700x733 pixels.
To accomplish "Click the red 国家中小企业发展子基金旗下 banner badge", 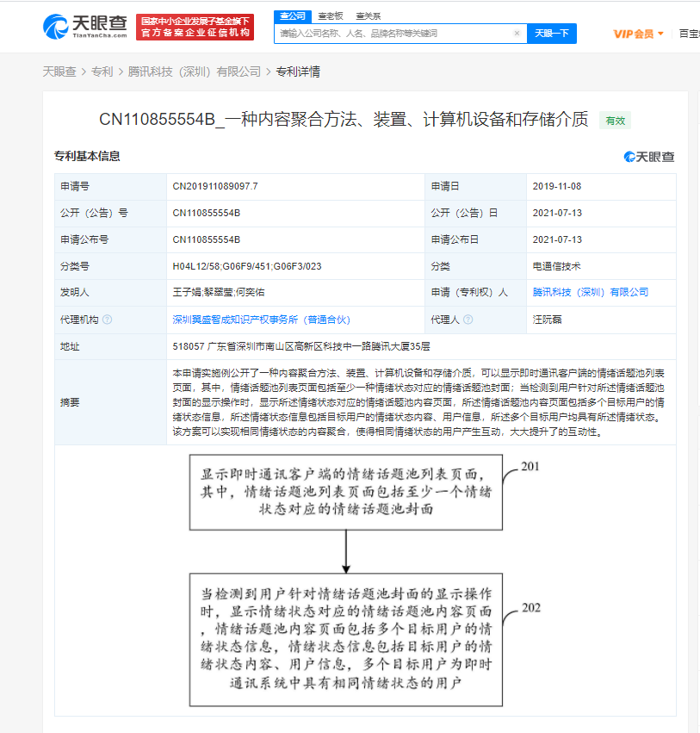I will [195, 27].
